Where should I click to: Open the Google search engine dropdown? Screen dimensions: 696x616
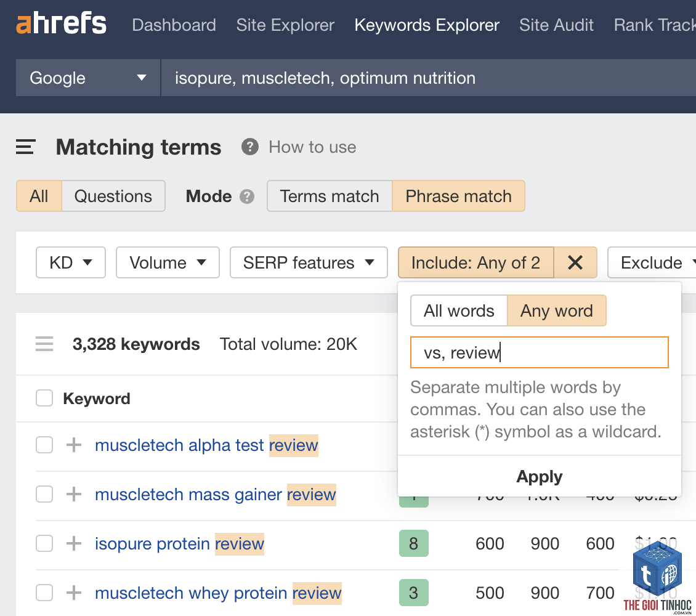tap(88, 78)
